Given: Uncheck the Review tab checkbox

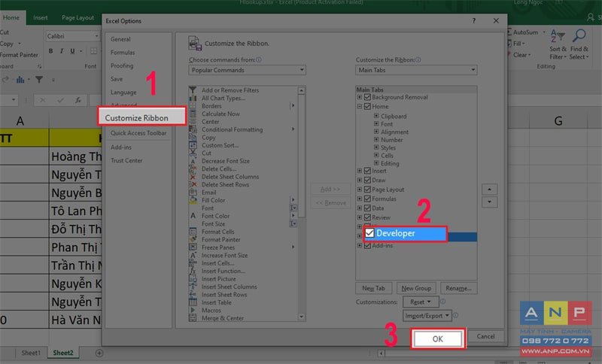Looking at the screenshot, I should coord(367,217).
